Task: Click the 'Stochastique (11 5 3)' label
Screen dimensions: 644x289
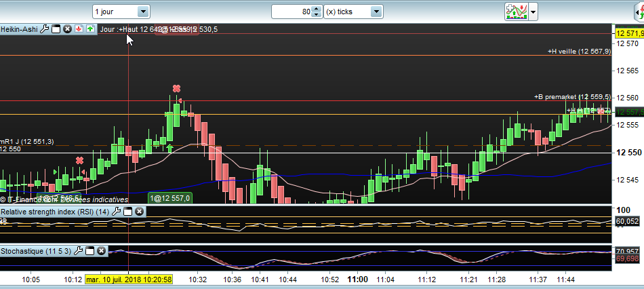Action: [36, 251]
